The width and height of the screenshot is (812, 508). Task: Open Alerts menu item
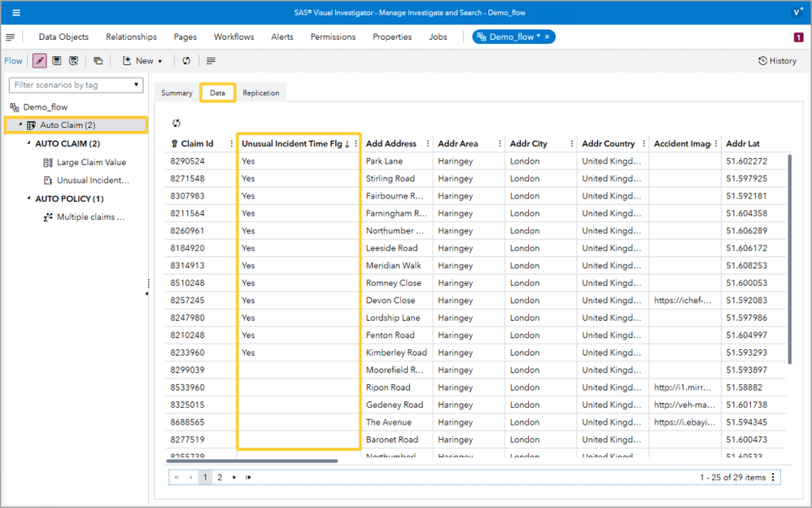coord(282,37)
